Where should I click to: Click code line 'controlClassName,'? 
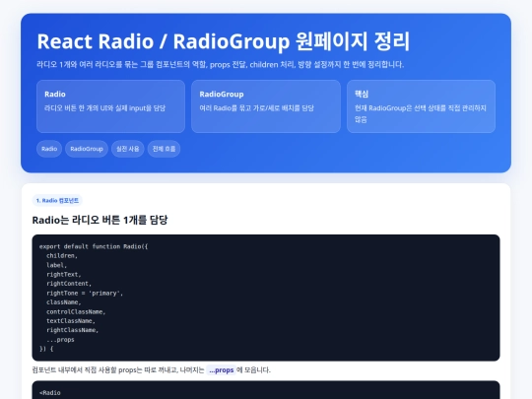pyautogui.click(x=76, y=311)
